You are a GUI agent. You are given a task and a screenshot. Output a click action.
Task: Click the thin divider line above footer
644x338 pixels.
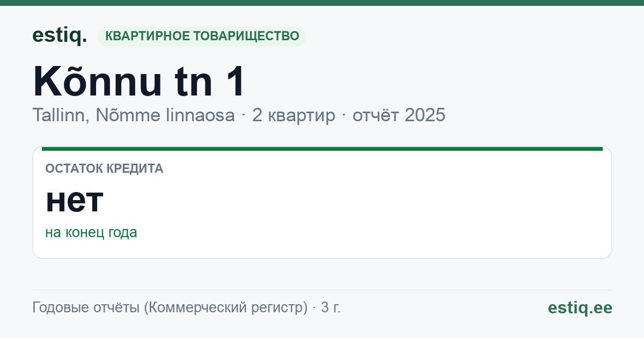coord(322,290)
